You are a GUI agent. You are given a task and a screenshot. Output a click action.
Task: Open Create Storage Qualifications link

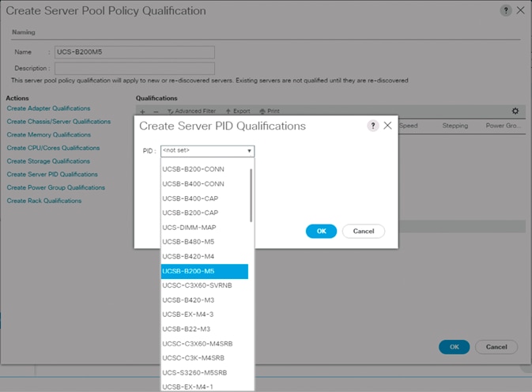click(48, 161)
